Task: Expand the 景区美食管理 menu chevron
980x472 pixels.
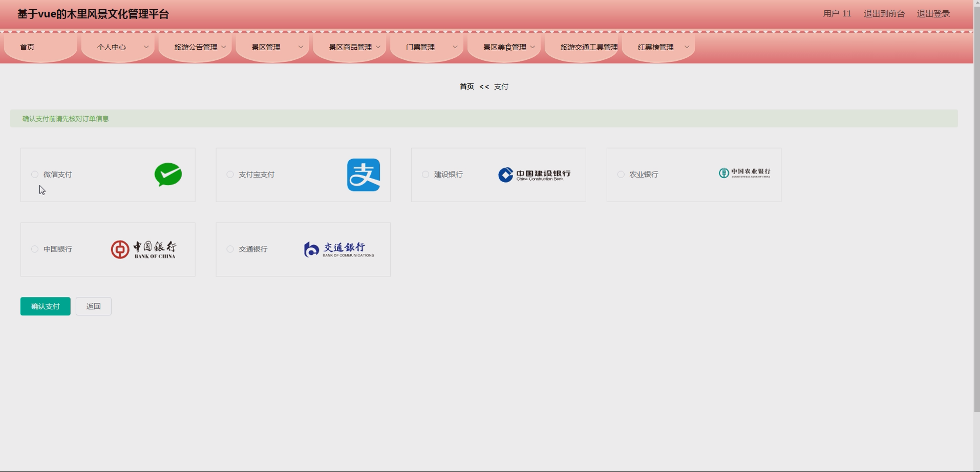Action: point(532,47)
